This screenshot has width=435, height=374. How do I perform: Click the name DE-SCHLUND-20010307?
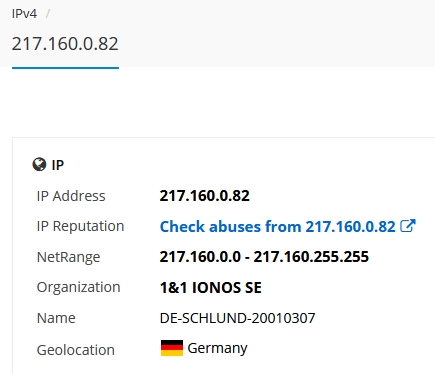click(x=237, y=318)
